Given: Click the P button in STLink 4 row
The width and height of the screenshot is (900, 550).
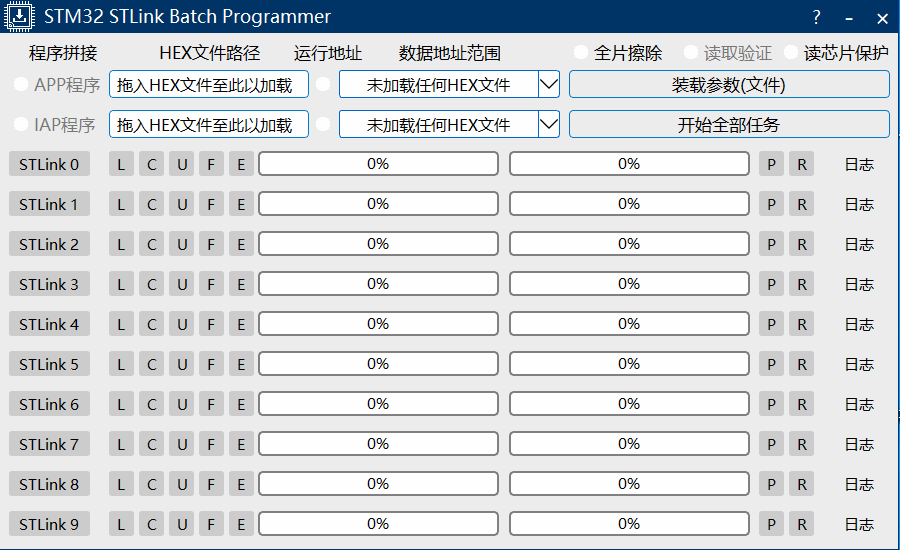Looking at the screenshot, I should click(771, 324).
